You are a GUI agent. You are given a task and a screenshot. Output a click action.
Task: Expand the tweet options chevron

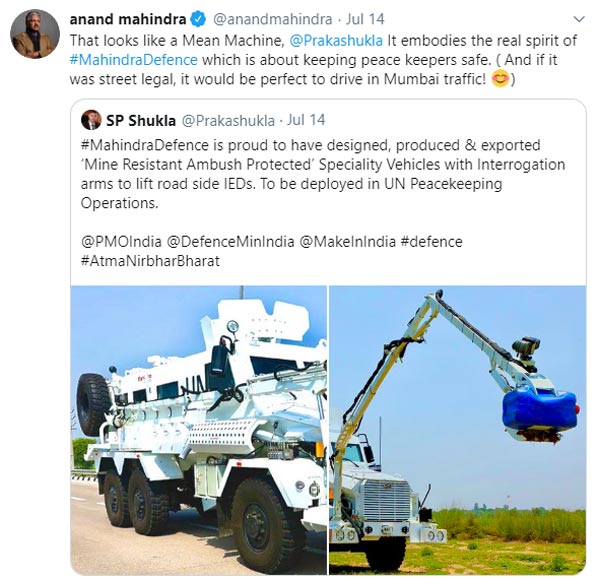(580, 19)
